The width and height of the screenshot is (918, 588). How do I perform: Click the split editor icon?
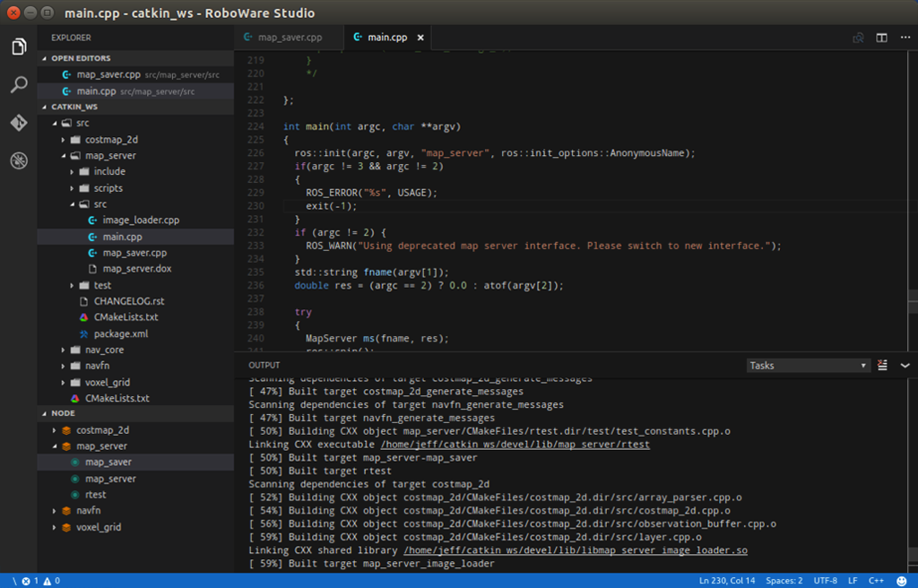tap(881, 38)
